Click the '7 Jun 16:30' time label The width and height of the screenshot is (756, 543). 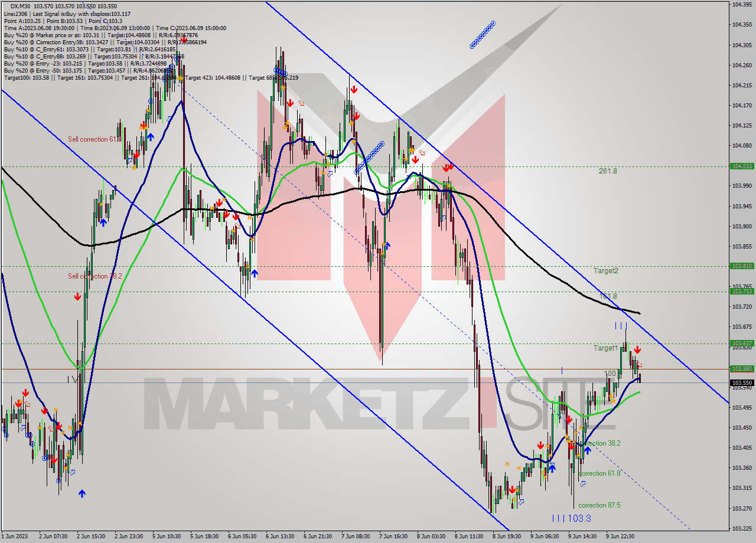393,537
